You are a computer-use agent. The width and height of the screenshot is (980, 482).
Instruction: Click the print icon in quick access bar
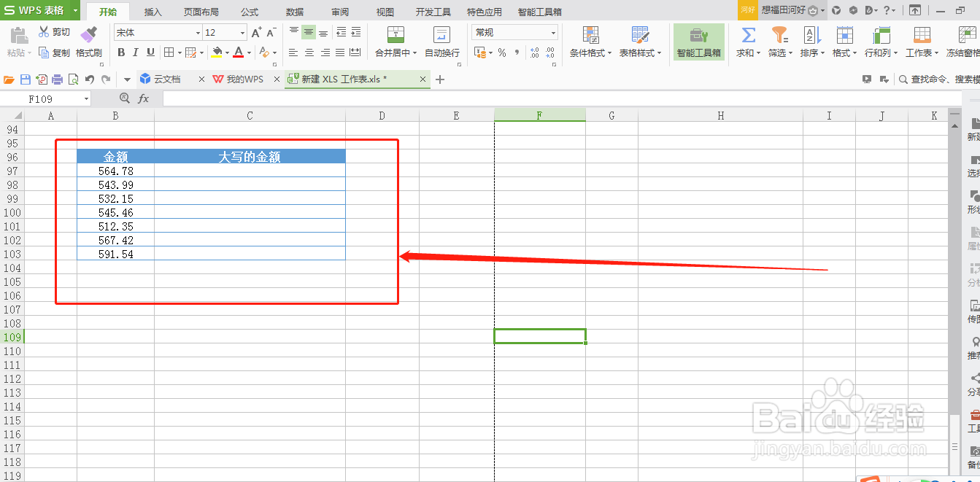pyautogui.click(x=58, y=79)
